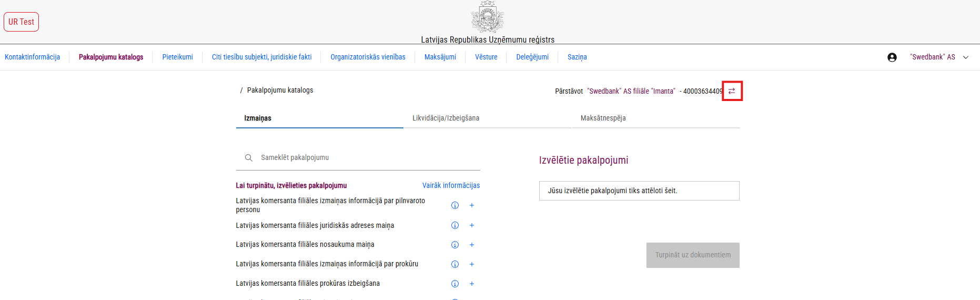Click the Pakalpojumu katalogs breadcrumb
The height and width of the screenshot is (300, 980).
(x=280, y=90)
